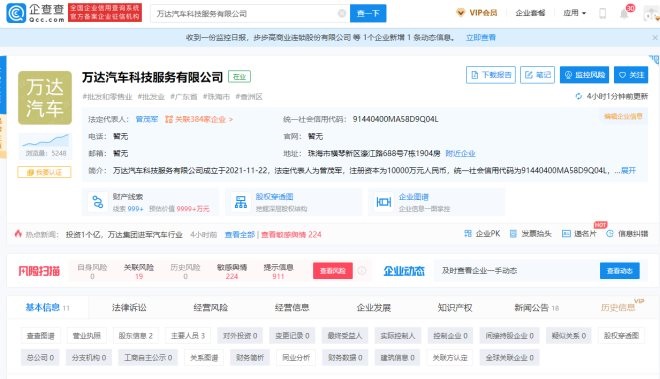Switch to the 知识产权 tab

455,307
